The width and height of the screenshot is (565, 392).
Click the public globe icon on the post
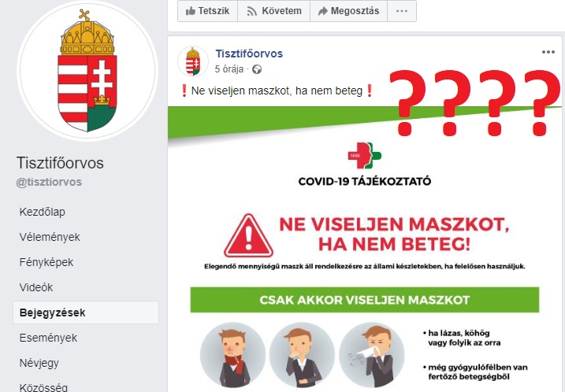coord(257,69)
